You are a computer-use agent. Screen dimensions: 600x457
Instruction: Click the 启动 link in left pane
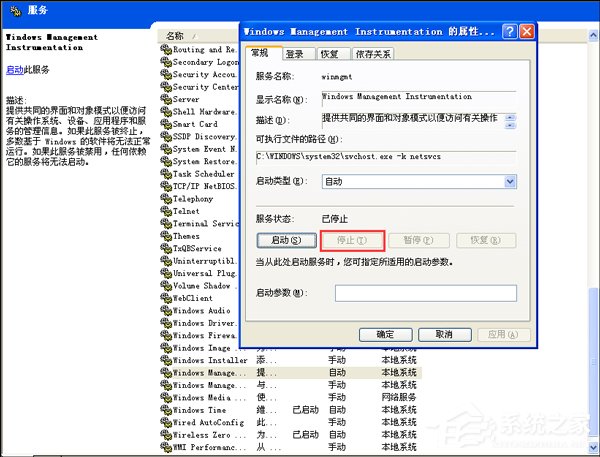pyautogui.click(x=15, y=70)
